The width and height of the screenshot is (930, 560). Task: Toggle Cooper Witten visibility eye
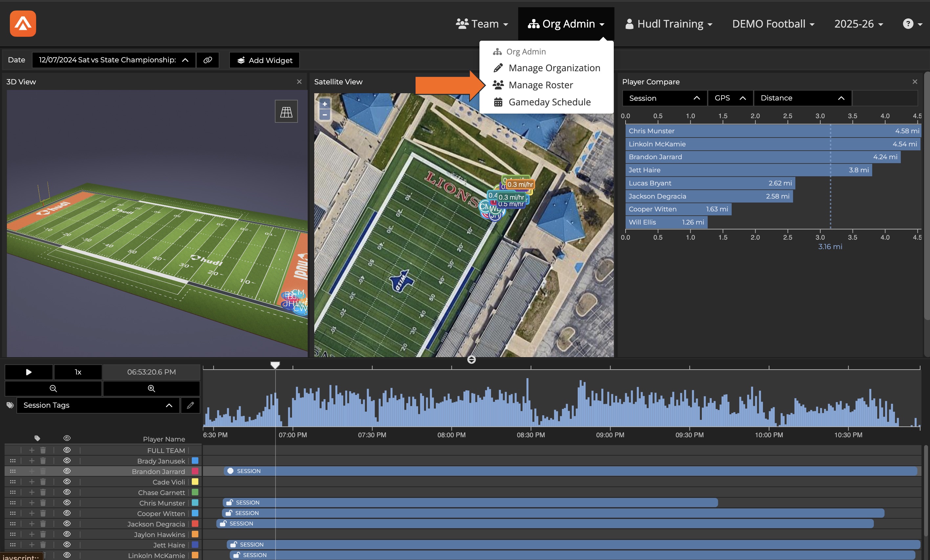click(x=67, y=513)
